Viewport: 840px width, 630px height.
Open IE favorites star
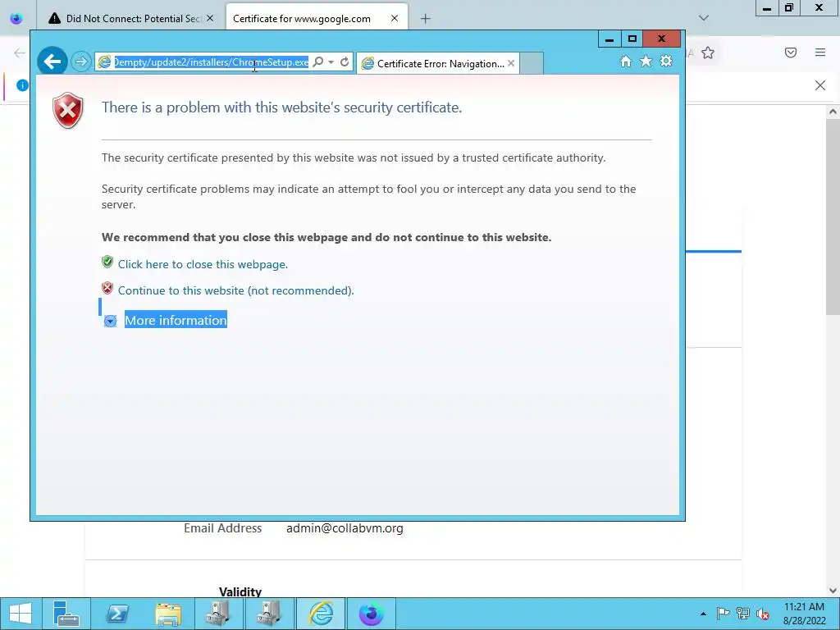646,61
